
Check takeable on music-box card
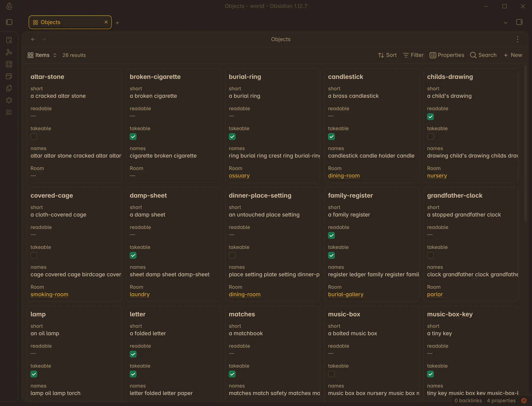tap(331, 374)
